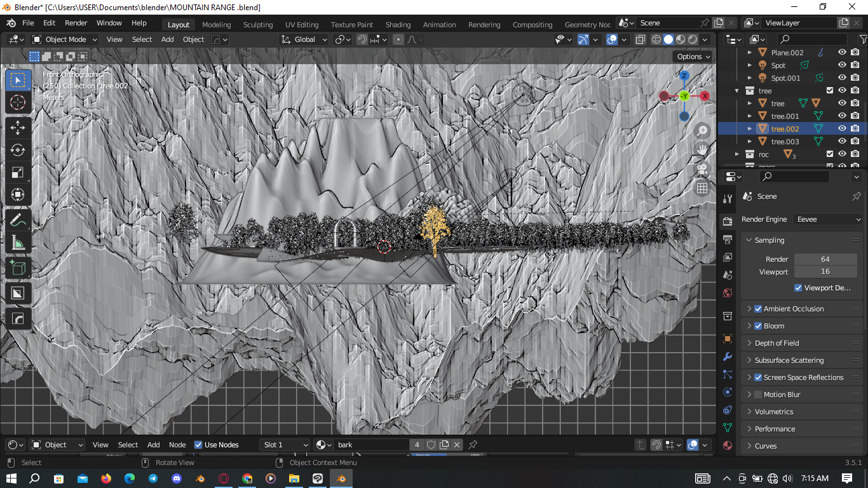868x488 pixels.
Task: Switch to wireframe viewport shading
Action: 656,39
